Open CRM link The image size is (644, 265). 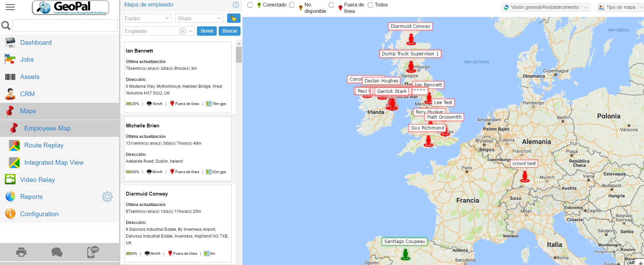tap(27, 94)
